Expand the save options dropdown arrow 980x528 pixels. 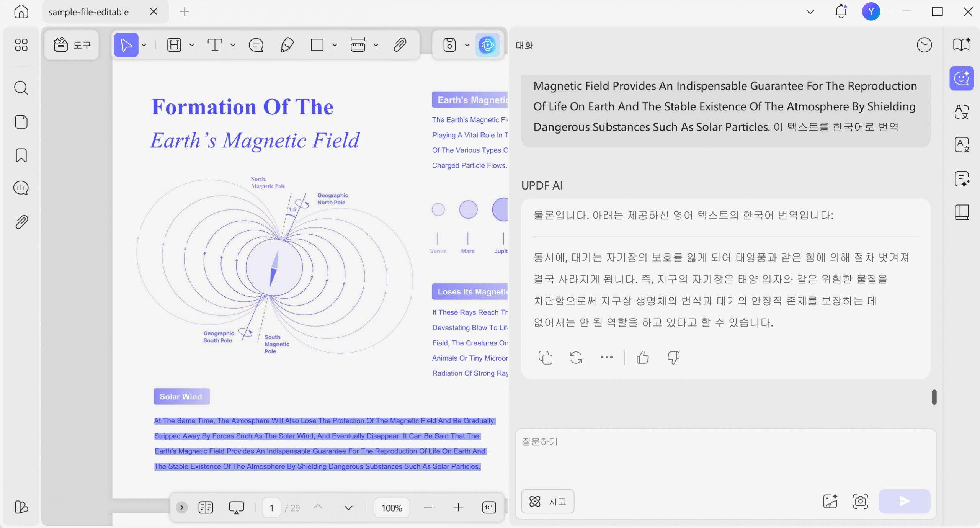click(467, 45)
